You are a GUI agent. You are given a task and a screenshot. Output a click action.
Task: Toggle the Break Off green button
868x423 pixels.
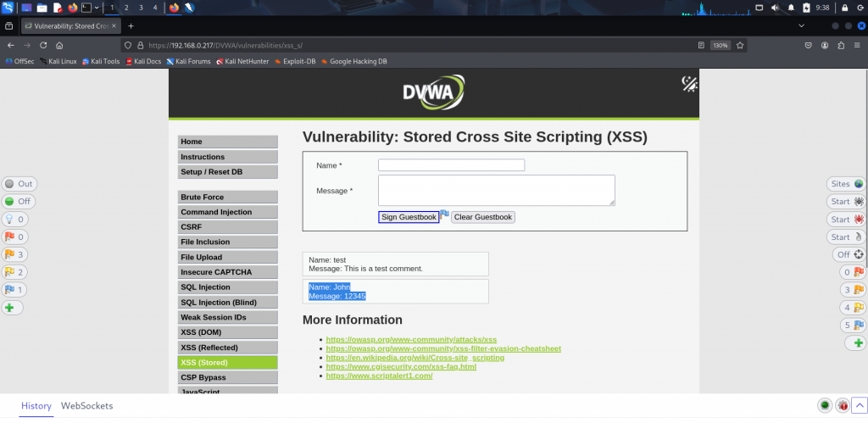[19, 202]
